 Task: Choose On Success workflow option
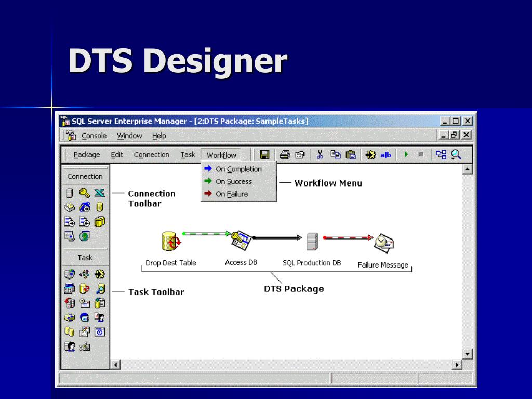click(x=239, y=181)
